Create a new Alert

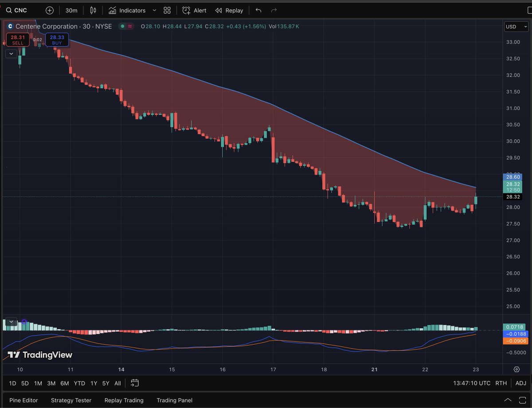tap(195, 10)
